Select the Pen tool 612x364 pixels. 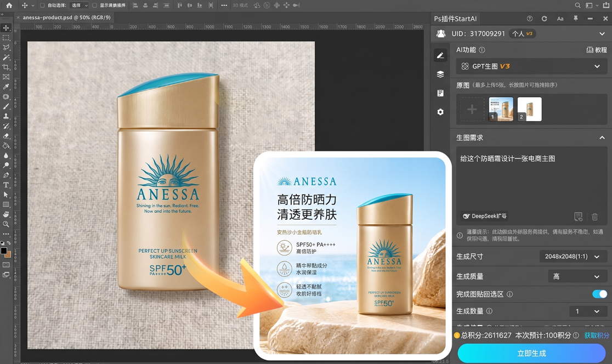[x=6, y=175]
